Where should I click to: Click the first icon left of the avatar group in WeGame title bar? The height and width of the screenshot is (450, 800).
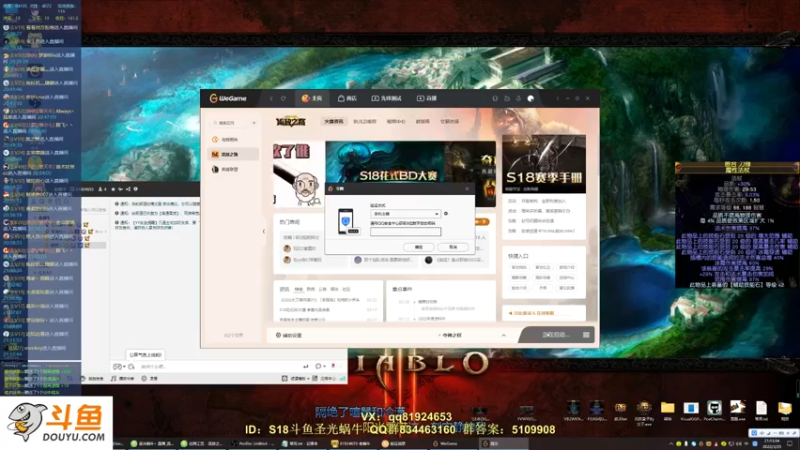coord(494,98)
